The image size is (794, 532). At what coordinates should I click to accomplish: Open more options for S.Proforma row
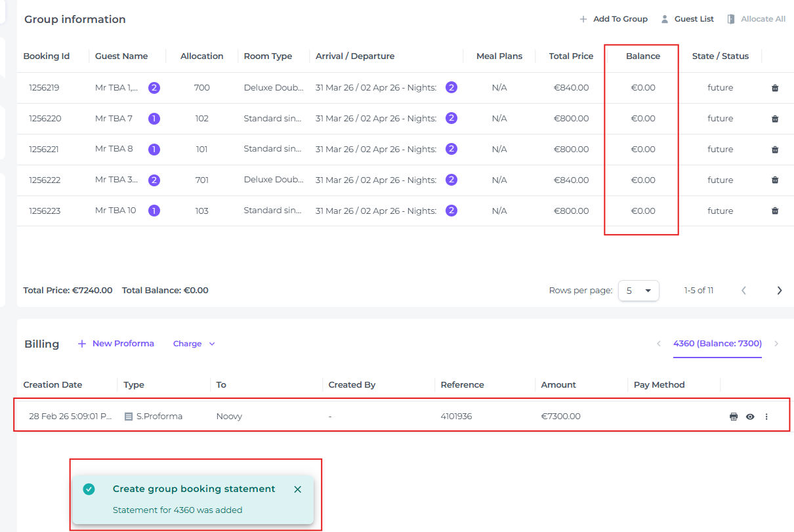766,417
